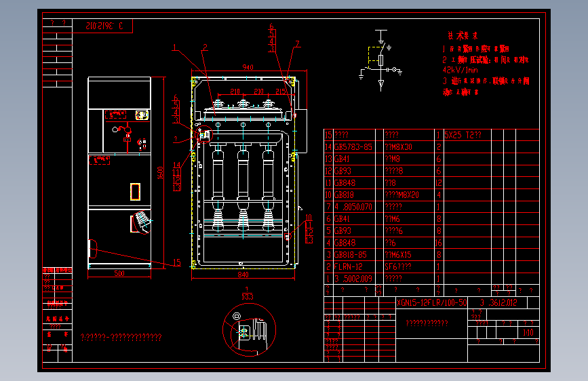Click GB848 in parts row 4
This screenshot has height=381, width=588.
click(345, 243)
